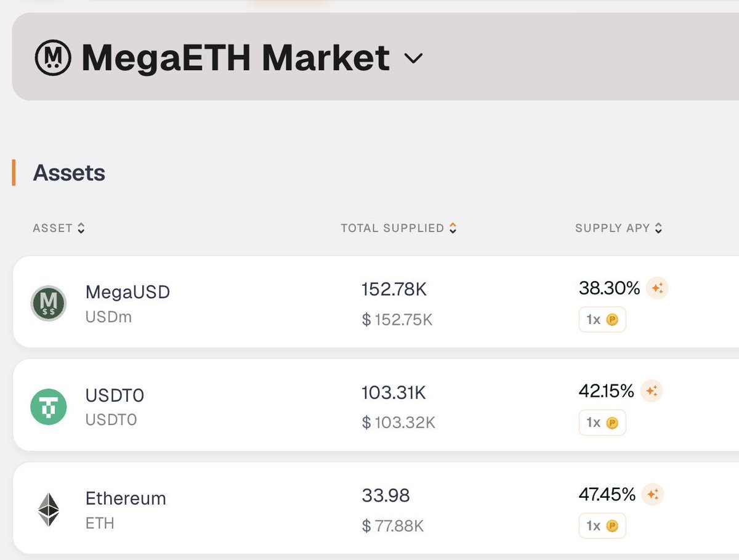Click the 1x points badge for MegaUSD

click(x=602, y=320)
